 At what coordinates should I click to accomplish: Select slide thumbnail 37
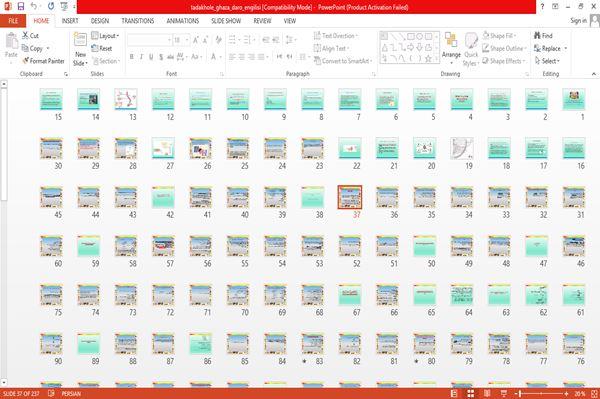350,197
